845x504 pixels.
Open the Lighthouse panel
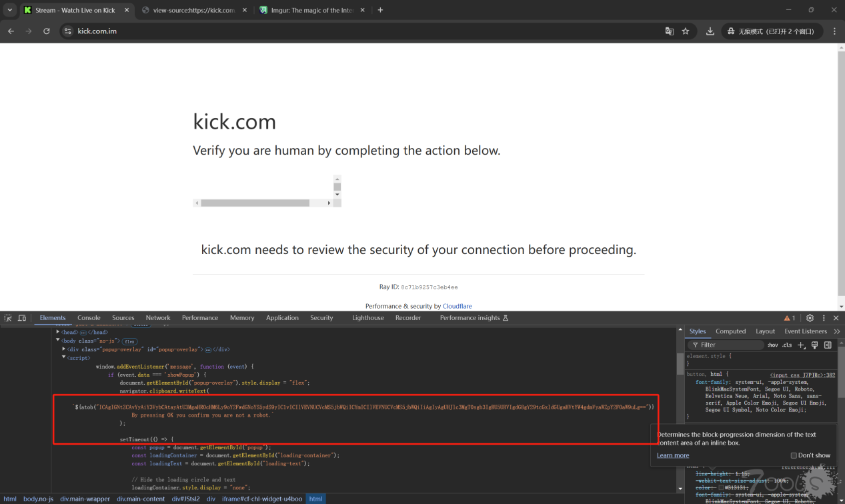368,318
